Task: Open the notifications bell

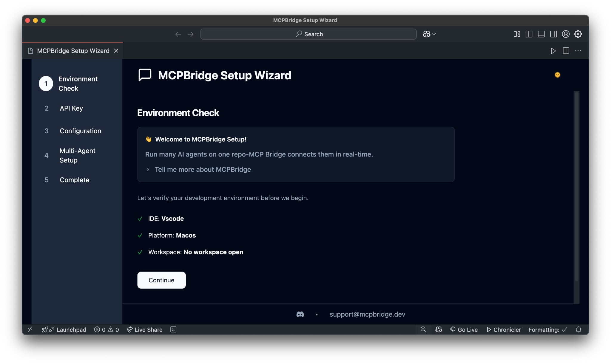Action: [578, 329]
